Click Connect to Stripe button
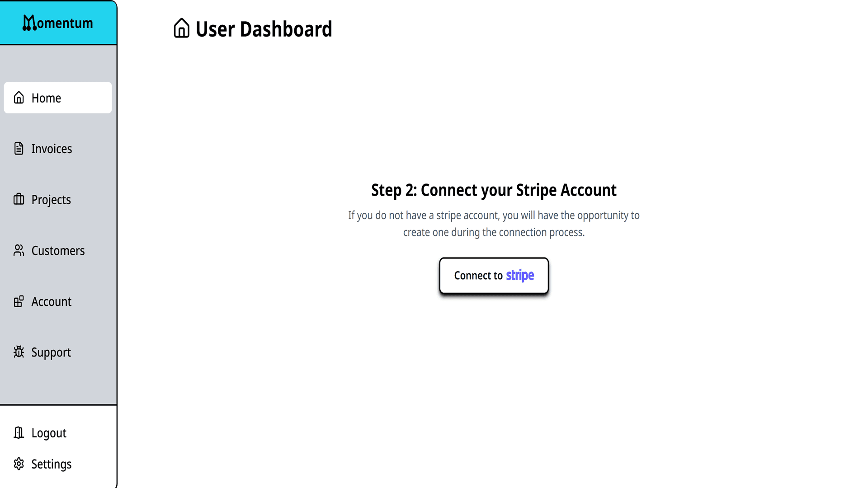 click(x=494, y=275)
